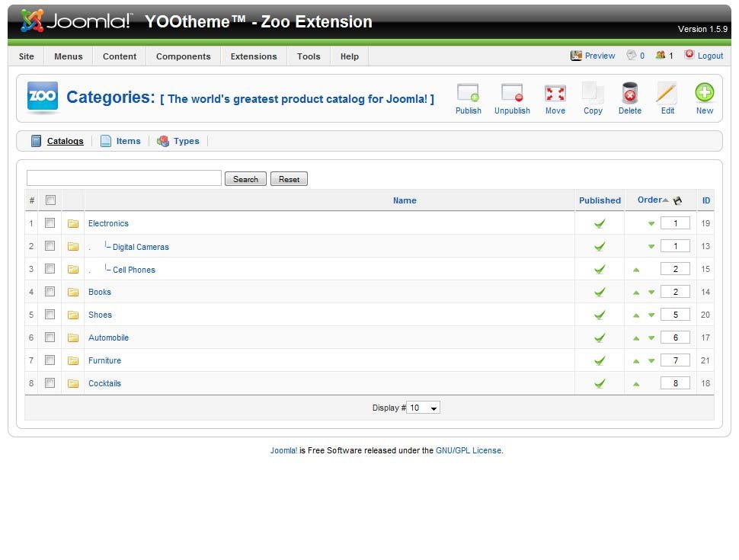This screenshot has width=739, height=560.
Task: Check the select-all checkbox in table header
Action: coord(50,200)
